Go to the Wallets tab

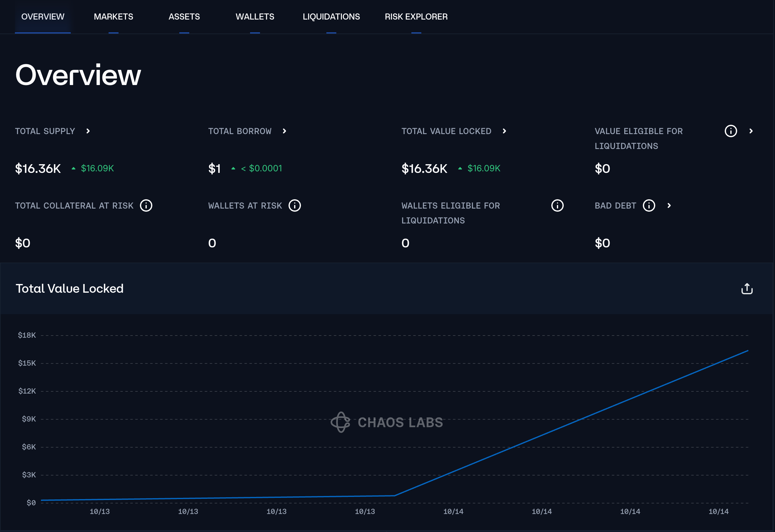click(x=255, y=17)
